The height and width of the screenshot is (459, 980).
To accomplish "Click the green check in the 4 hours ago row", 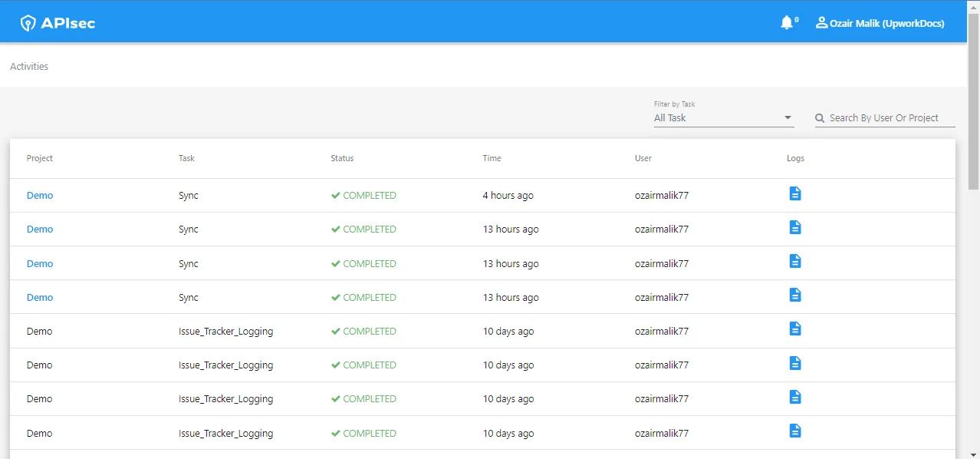I will pos(336,196).
